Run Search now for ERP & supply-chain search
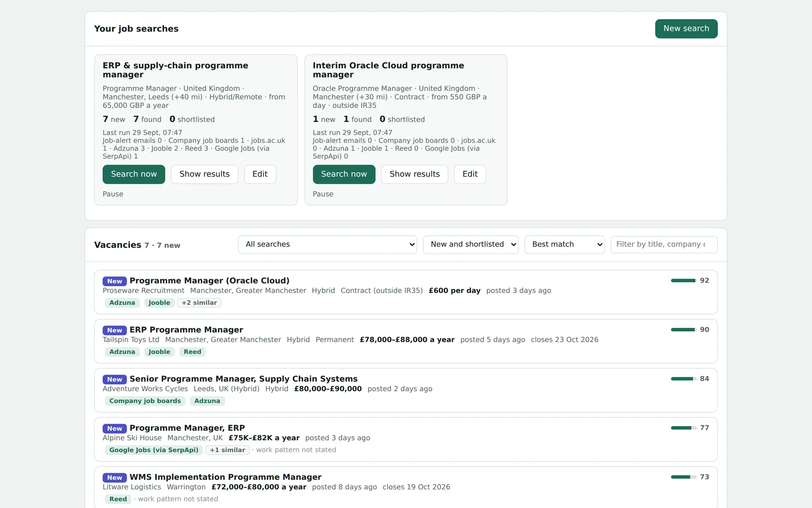 click(x=134, y=174)
